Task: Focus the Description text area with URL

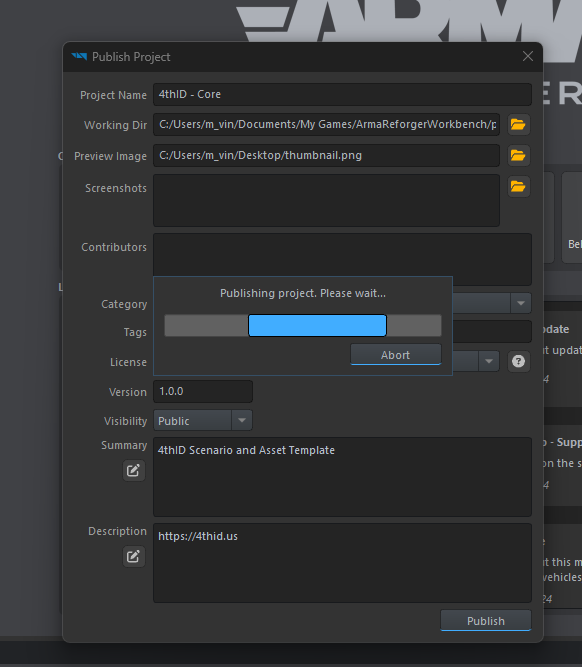Action: [x=342, y=563]
